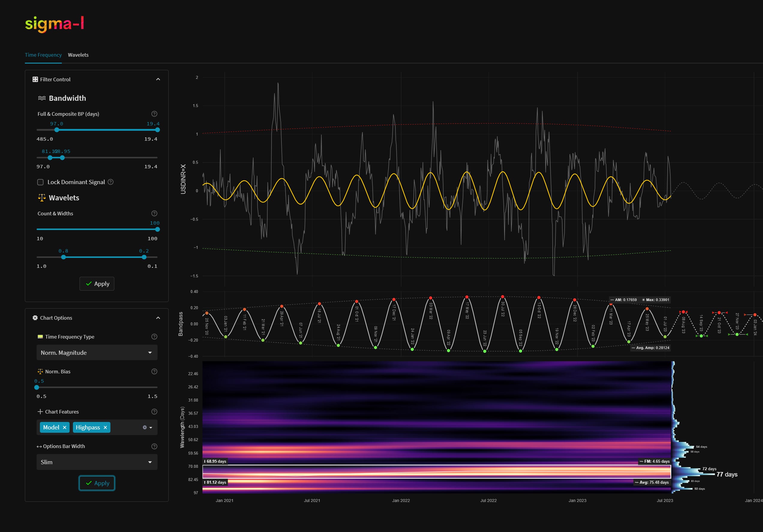Open the Slim options bar width dropdown

pyautogui.click(x=97, y=462)
